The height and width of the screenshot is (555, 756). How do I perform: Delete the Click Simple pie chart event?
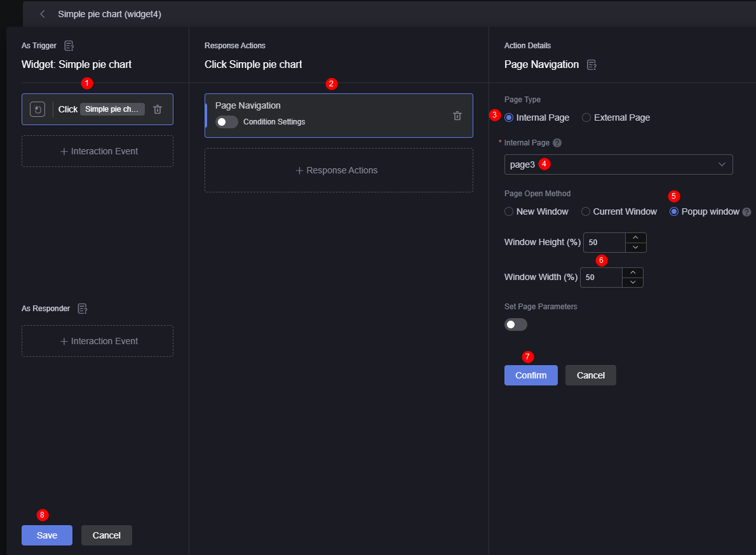click(x=157, y=109)
